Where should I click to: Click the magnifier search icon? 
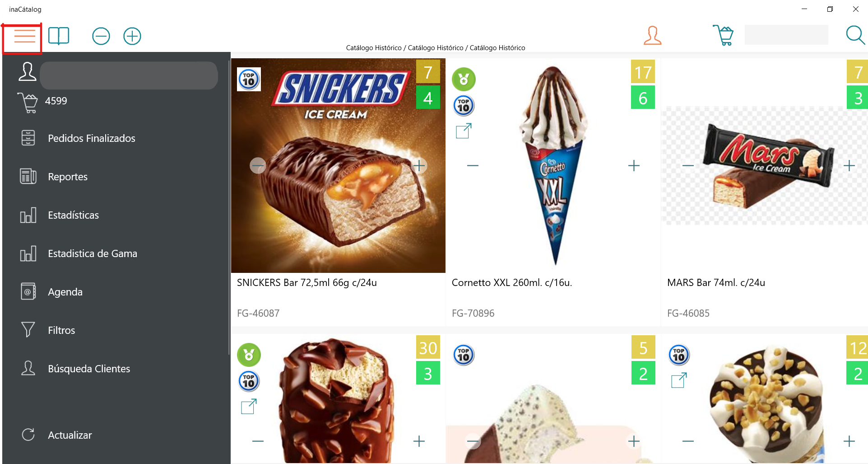tap(855, 35)
